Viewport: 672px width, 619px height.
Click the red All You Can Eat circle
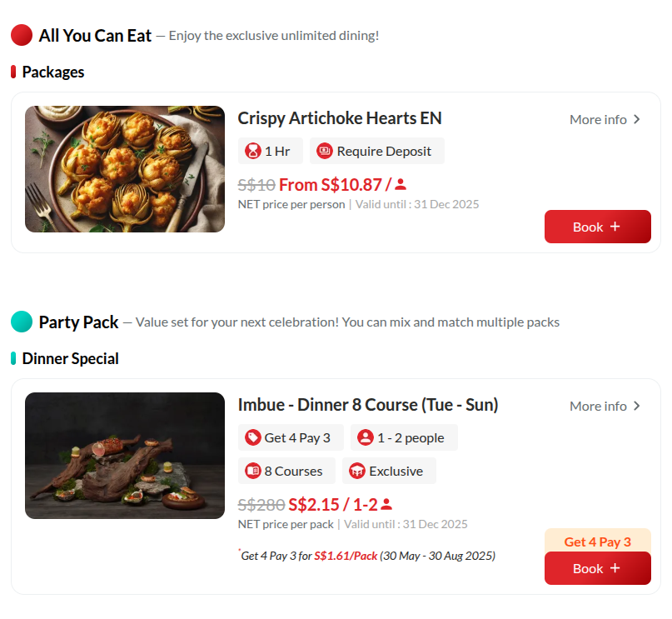point(22,35)
